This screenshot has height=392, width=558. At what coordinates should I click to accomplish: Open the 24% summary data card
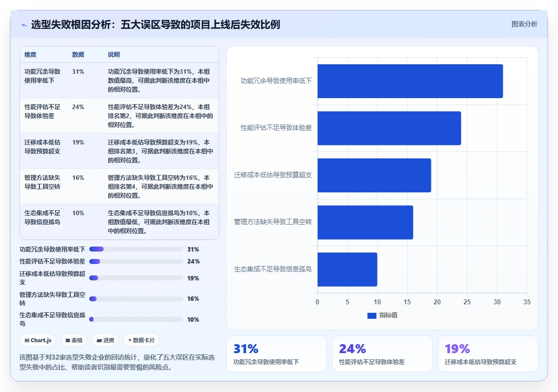[x=382, y=354]
